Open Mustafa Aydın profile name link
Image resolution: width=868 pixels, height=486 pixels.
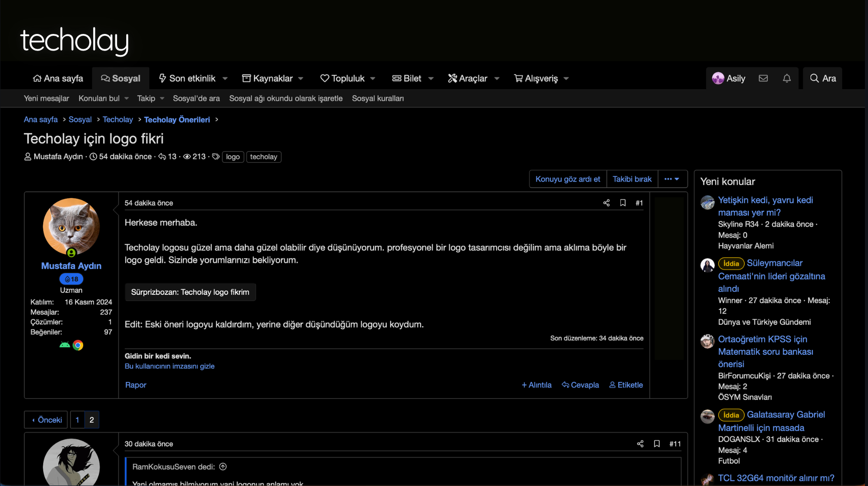pos(71,266)
